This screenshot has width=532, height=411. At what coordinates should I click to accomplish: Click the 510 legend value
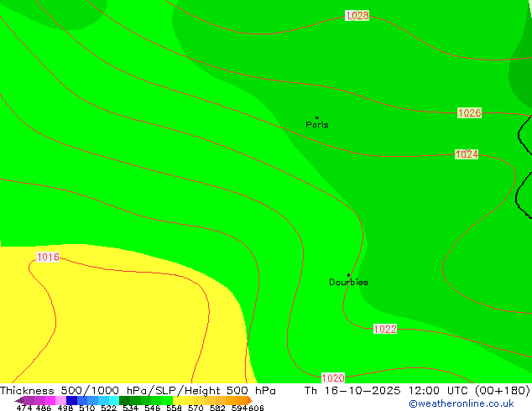pyautogui.click(x=87, y=408)
